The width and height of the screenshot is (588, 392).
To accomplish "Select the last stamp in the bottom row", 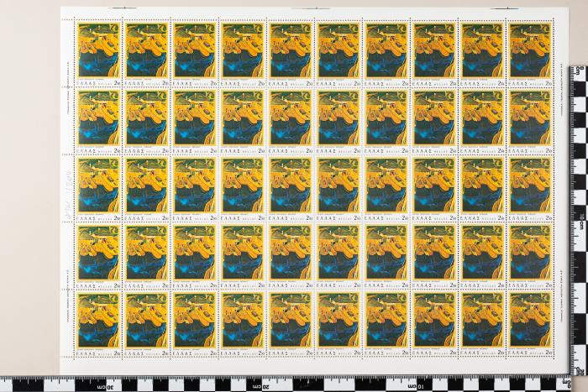I will [530, 324].
